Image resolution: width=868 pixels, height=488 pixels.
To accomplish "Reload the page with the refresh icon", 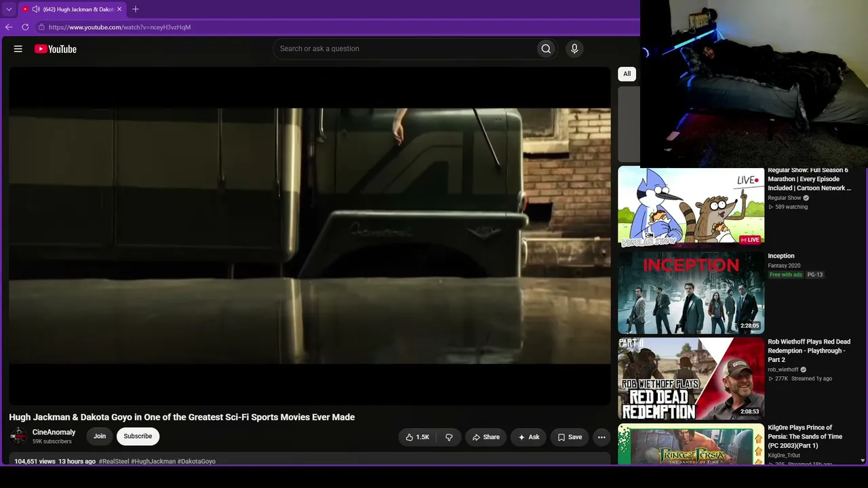I will click(x=25, y=27).
